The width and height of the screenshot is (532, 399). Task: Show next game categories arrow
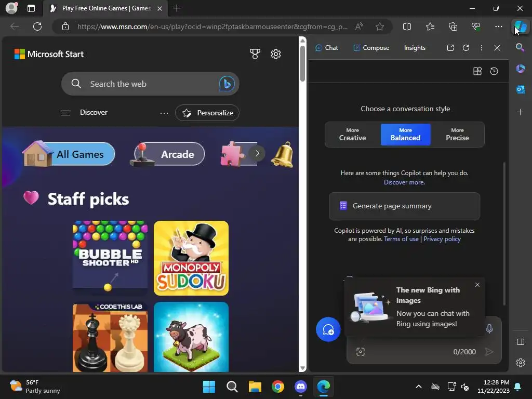[257, 154]
